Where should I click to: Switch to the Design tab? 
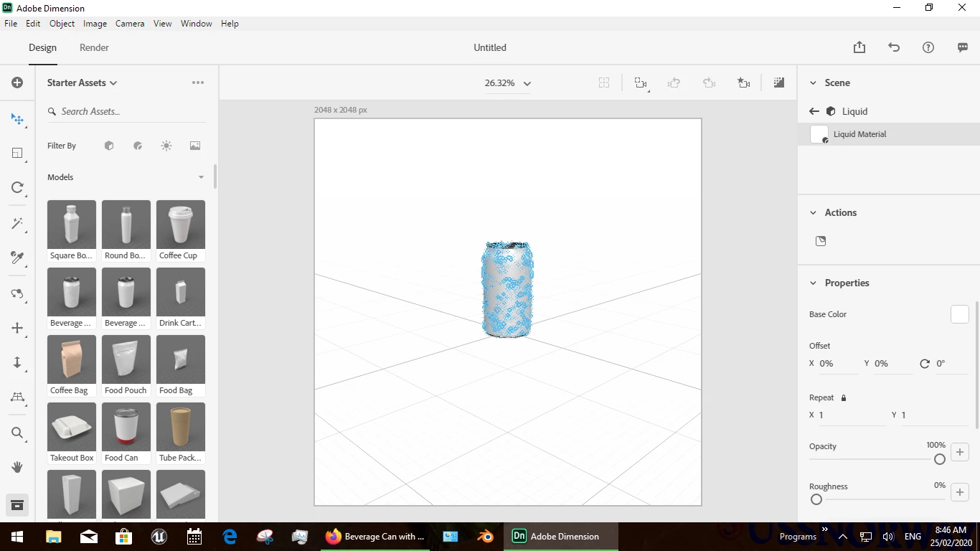[42, 47]
